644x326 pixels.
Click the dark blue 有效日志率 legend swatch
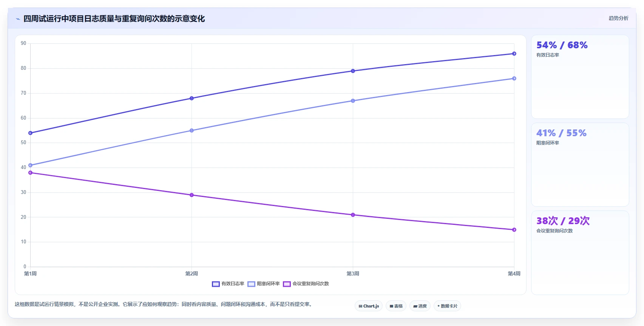[216, 284]
